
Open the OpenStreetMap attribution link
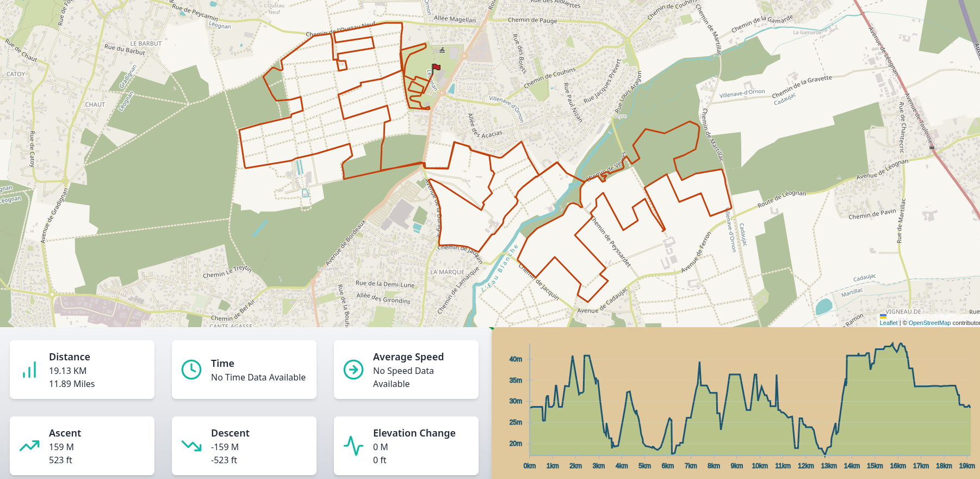(x=929, y=323)
